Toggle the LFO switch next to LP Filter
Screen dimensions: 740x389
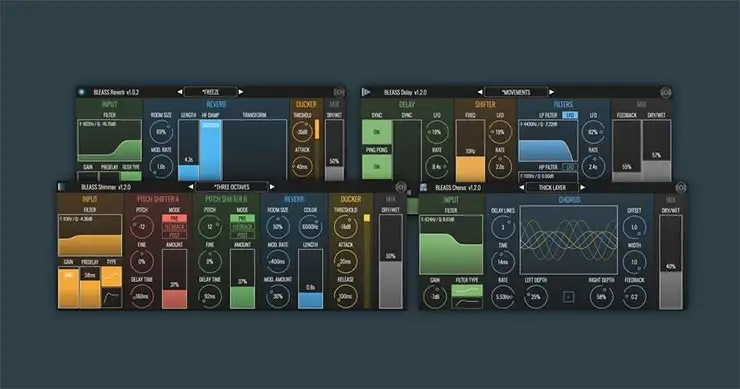point(570,115)
